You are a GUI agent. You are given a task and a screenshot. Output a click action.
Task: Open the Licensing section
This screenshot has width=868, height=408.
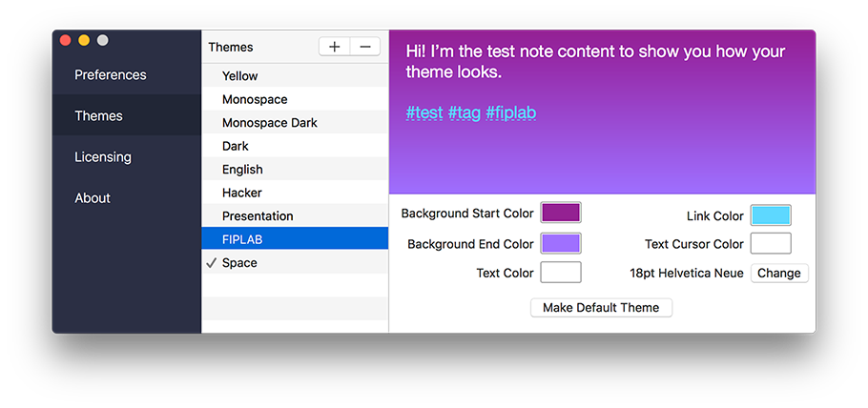103,157
